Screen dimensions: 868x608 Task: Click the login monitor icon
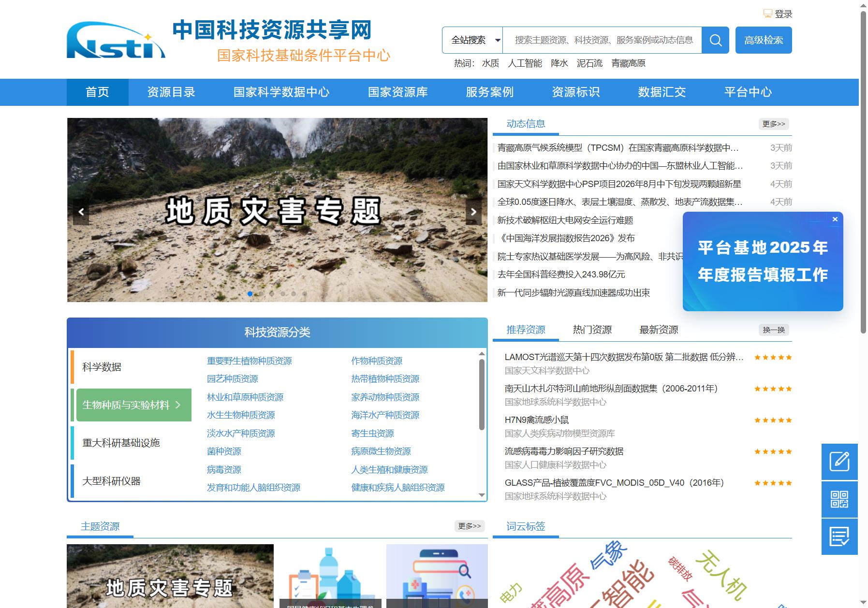[x=767, y=14]
